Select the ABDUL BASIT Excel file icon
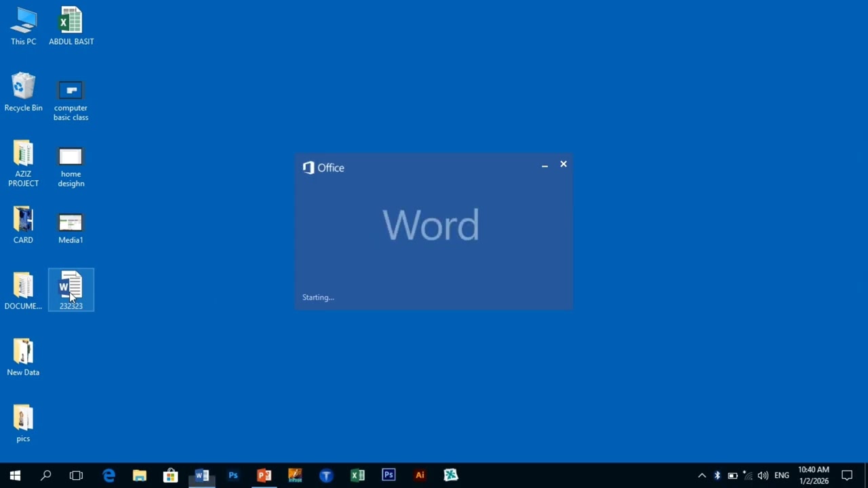868x488 pixels. [71, 26]
